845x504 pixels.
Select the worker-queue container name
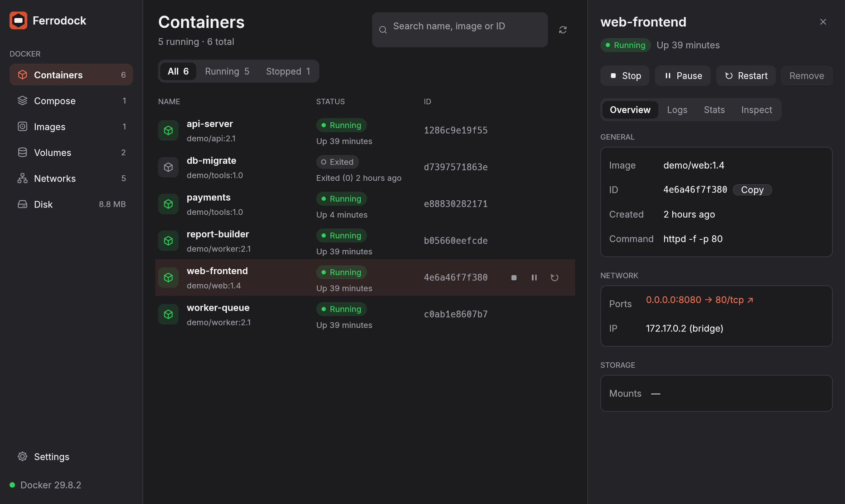click(x=218, y=308)
